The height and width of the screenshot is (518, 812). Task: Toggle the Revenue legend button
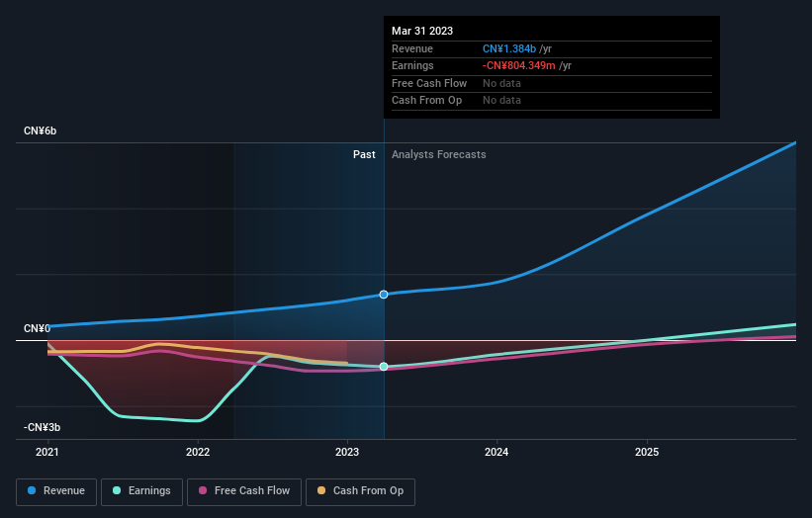(x=56, y=491)
